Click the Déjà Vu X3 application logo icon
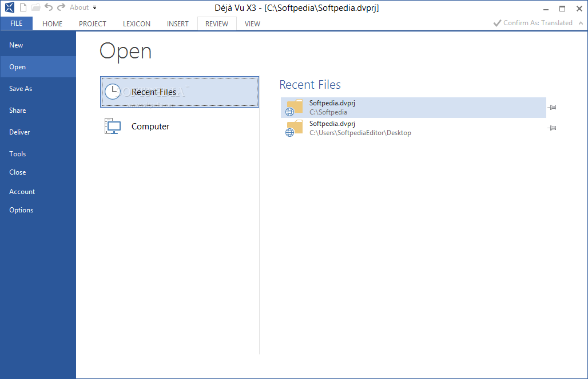 click(x=10, y=7)
